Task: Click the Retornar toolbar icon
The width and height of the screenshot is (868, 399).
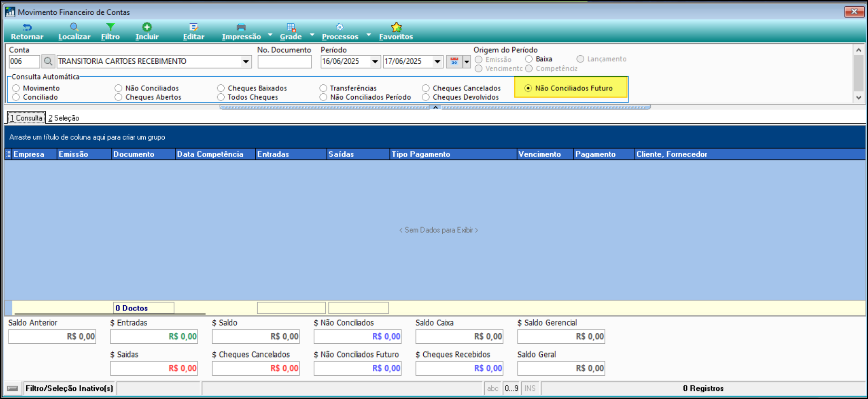Action: click(27, 27)
